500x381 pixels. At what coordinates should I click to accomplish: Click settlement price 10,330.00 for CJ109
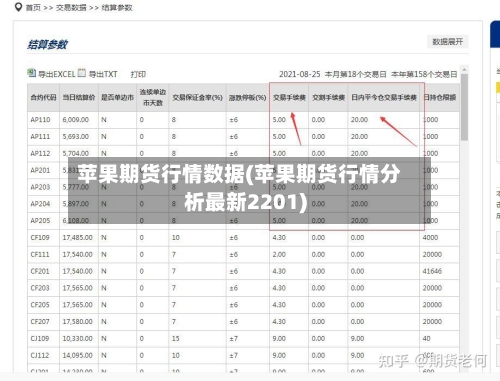[77, 338]
